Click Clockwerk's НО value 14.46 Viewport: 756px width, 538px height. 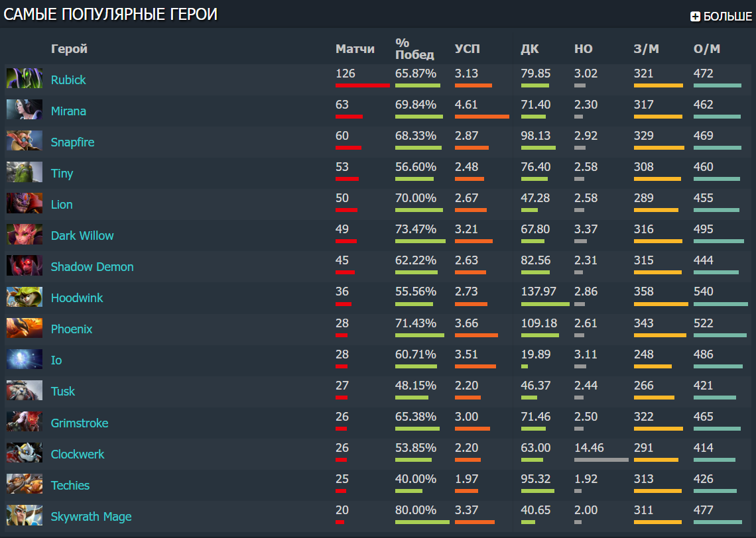[x=589, y=447]
